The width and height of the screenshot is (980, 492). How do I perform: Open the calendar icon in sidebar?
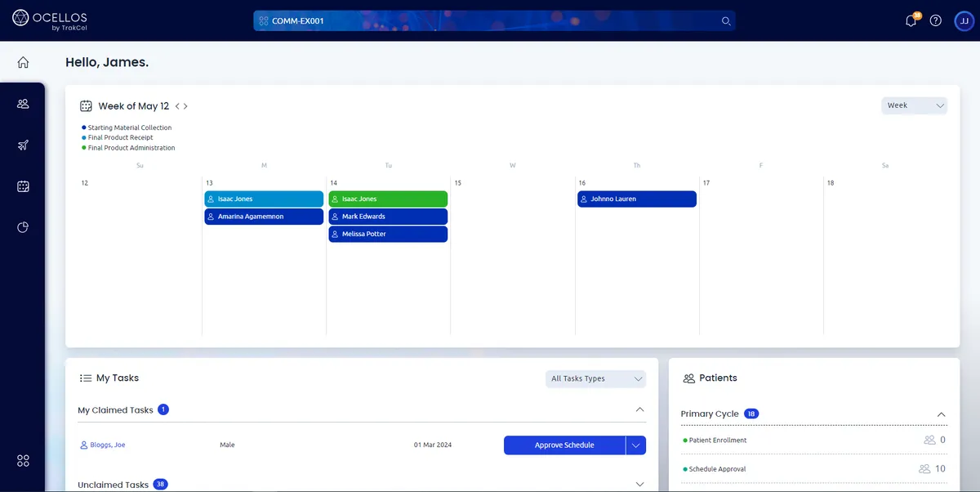(x=23, y=186)
